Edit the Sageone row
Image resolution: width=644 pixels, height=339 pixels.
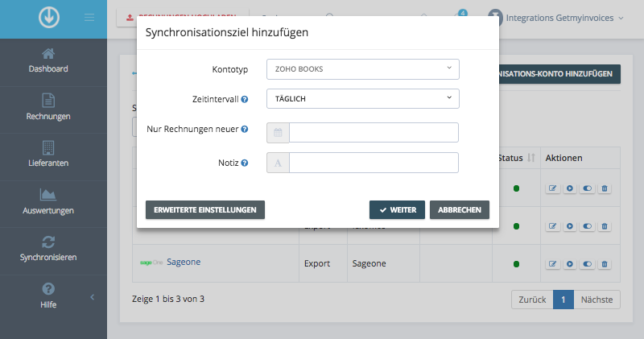(553, 264)
